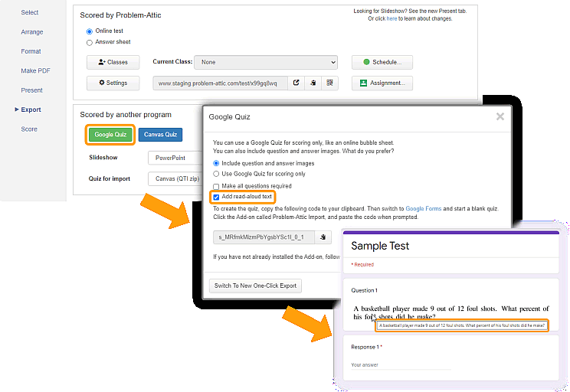Select the Answer sheet radio option
The height and width of the screenshot is (392, 570).
90,43
